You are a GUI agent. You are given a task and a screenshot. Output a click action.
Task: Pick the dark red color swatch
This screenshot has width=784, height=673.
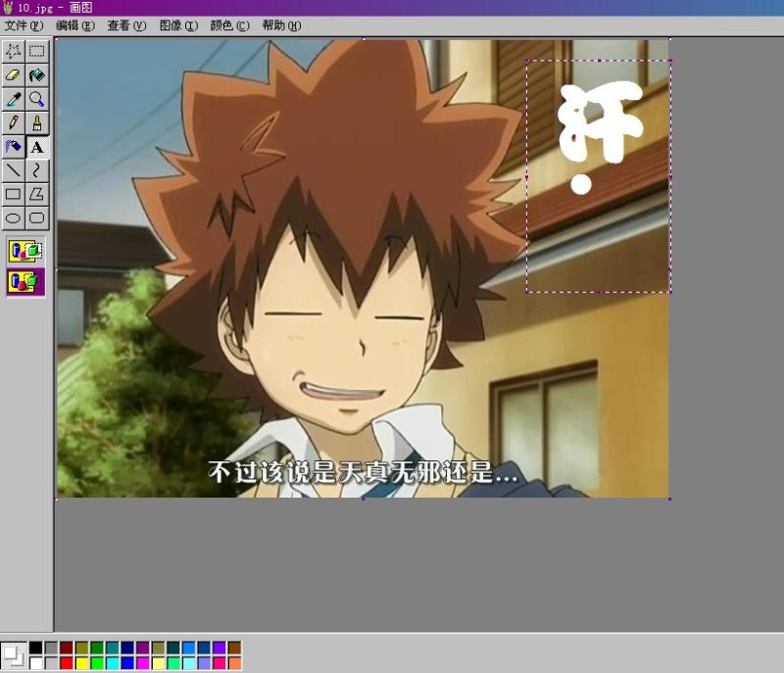(x=67, y=648)
